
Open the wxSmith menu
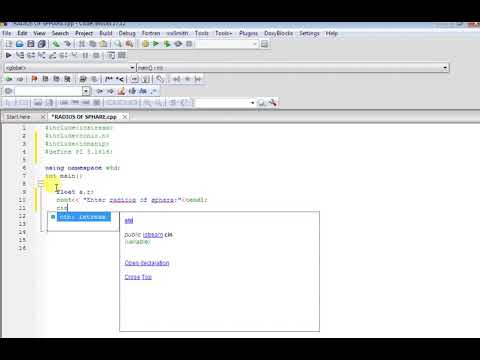[177, 33]
